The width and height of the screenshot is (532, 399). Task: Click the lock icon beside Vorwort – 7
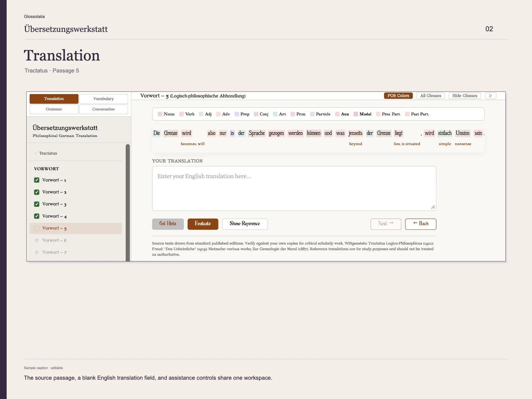(37, 252)
